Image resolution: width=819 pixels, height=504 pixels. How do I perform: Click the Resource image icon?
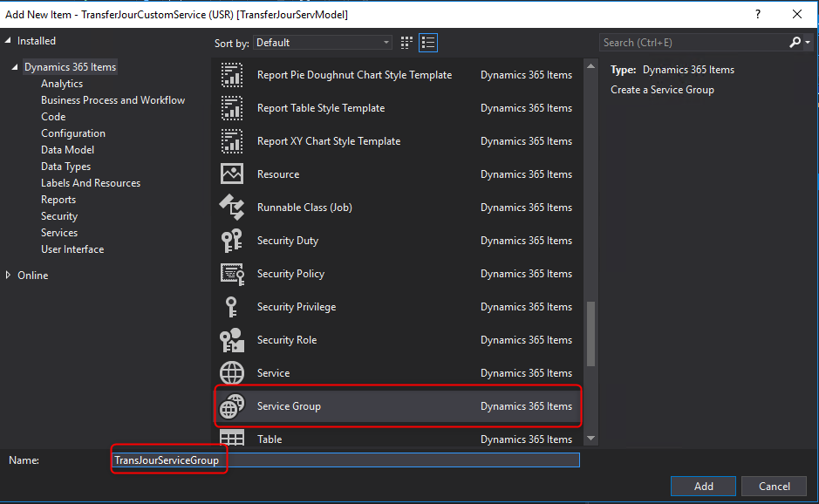click(232, 174)
